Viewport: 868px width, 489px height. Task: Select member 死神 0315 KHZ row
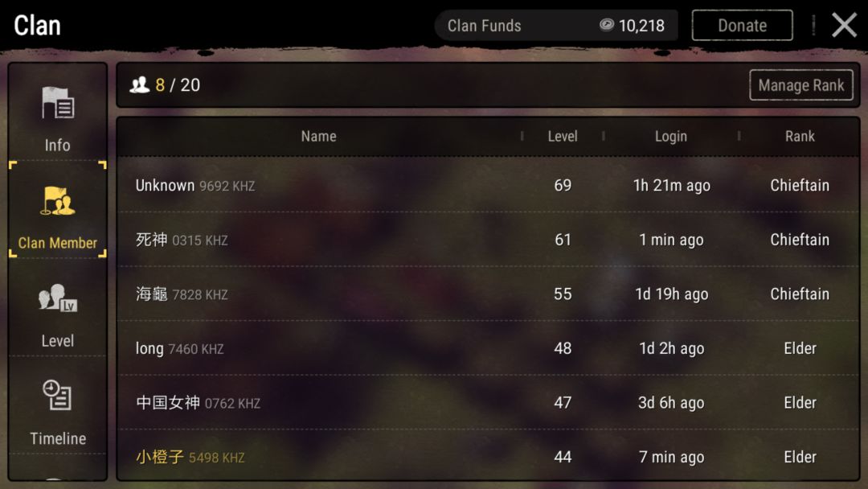pos(488,239)
